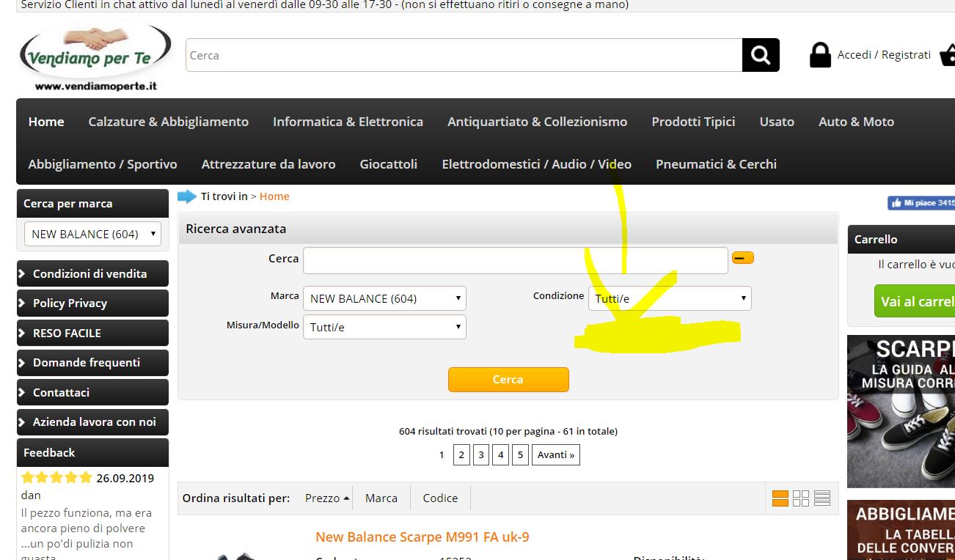Open Cerca per marca brand dropdown
This screenshot has height=560, width=955.
click(92, 234)
